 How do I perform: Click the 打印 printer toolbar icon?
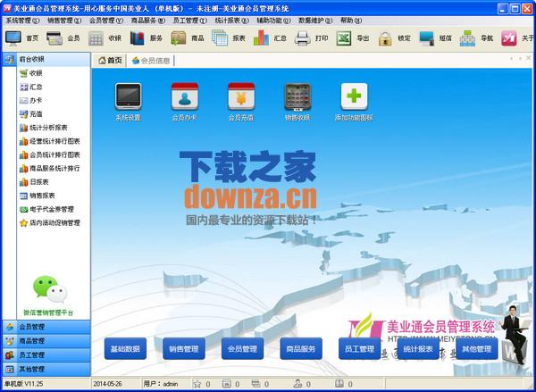click(303, 38)
